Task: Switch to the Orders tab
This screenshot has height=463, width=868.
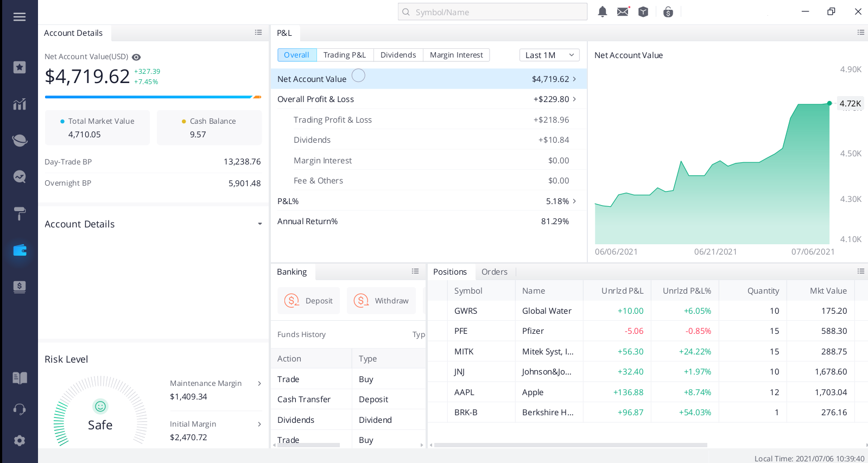Action: point(495,271)
